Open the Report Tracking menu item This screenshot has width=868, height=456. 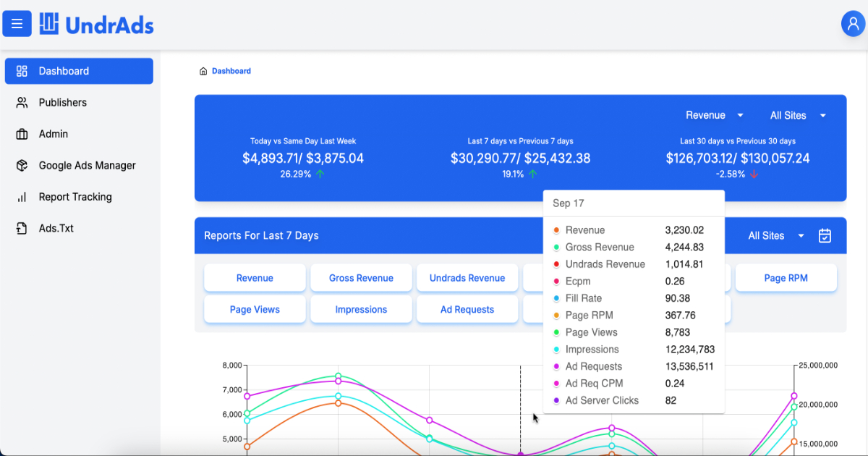pos(75,197)
